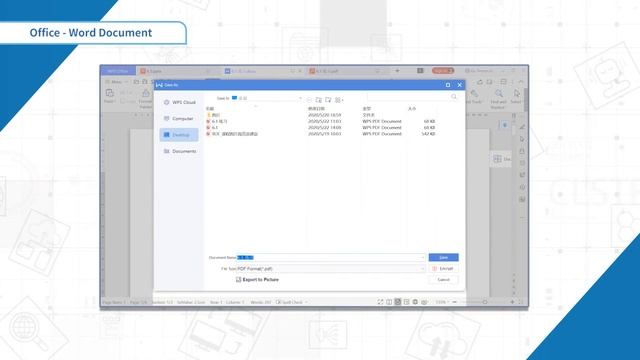
Task: Select the first folder row in file list
Action: coord(320,115)
